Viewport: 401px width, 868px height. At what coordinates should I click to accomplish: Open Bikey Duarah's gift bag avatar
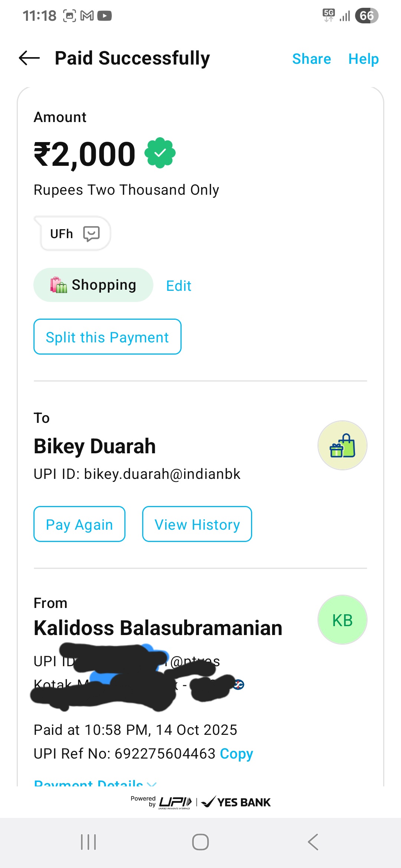[x=342, y=445]
